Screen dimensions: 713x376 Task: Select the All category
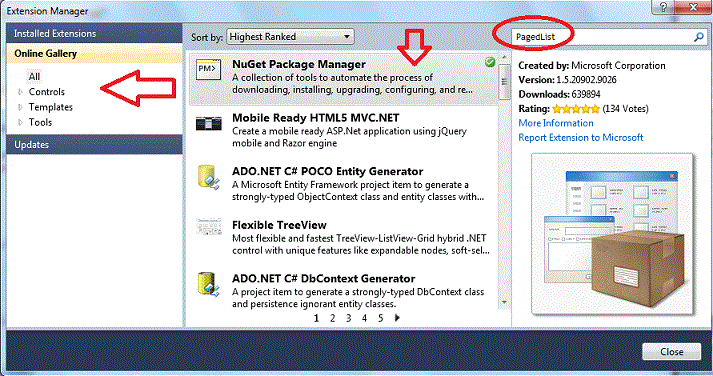[34, 76]
